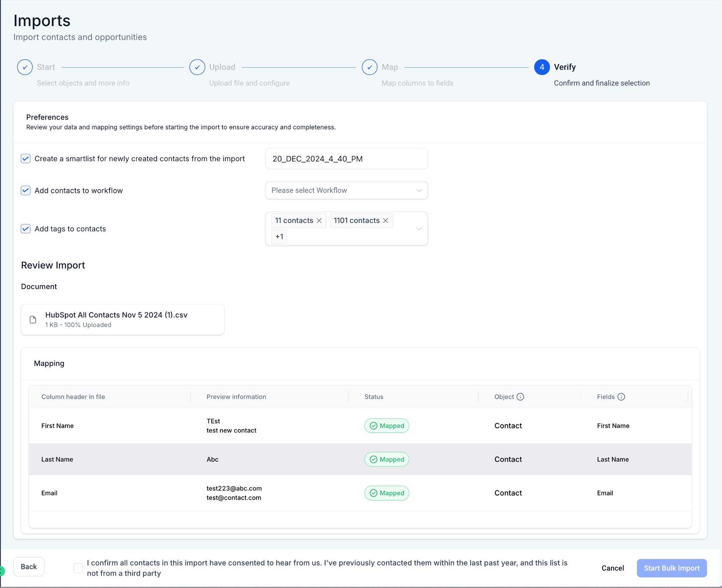
Task: Check the consent confirmation checkbox
Action: (x=78, y=568)
